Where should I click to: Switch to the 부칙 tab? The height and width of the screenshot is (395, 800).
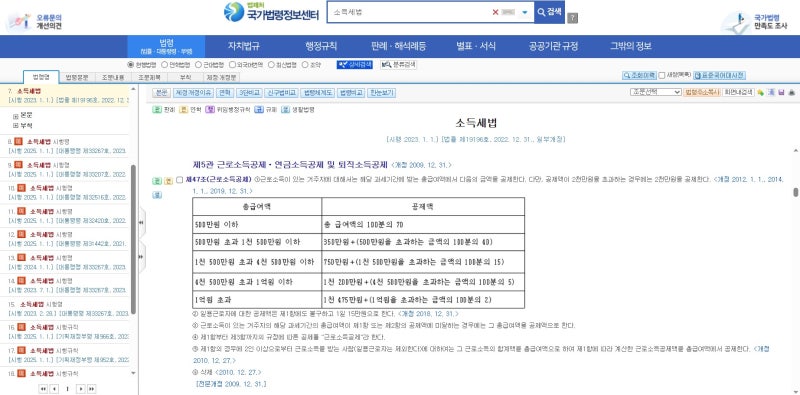[x=186, y=78]
